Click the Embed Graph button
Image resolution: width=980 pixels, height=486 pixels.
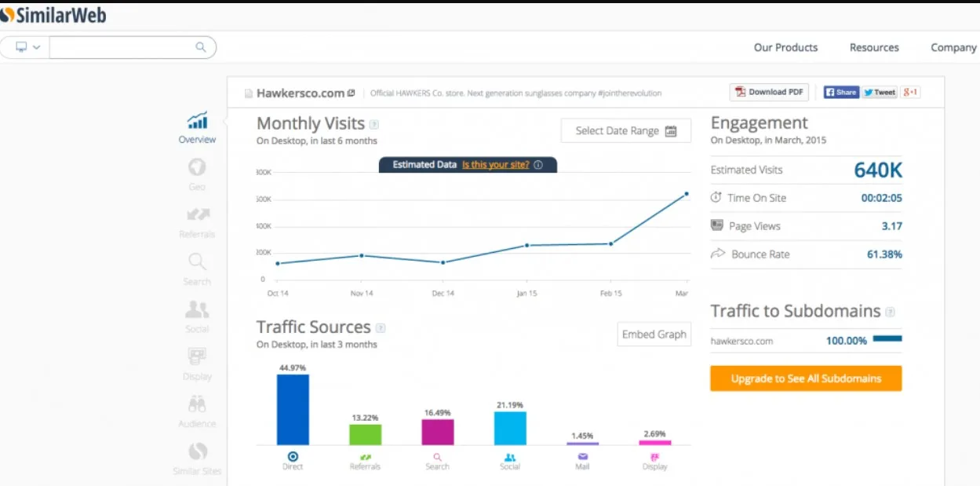654,334
